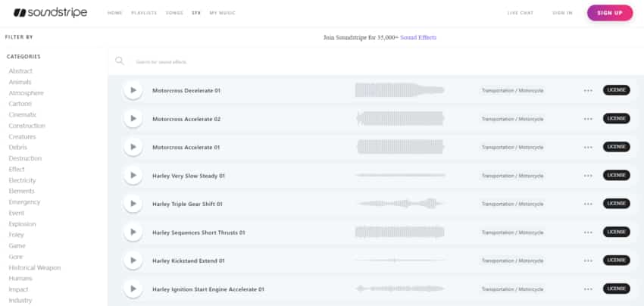
Task: Open the SFX navigation tab
Action: 196,14
